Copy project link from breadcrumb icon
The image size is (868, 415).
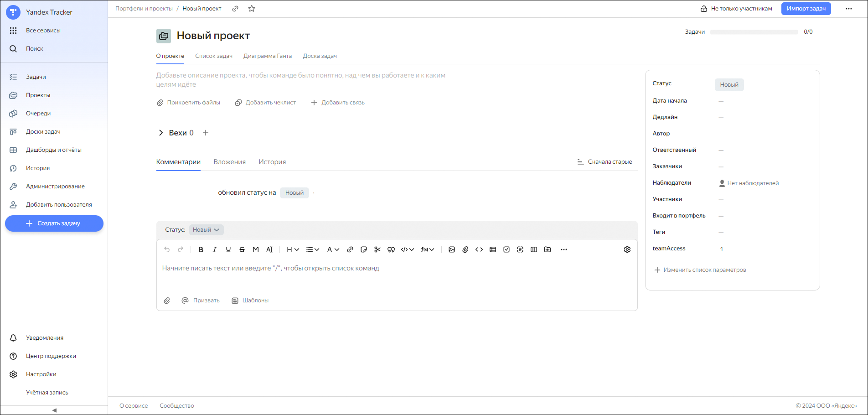coord(235,9)
